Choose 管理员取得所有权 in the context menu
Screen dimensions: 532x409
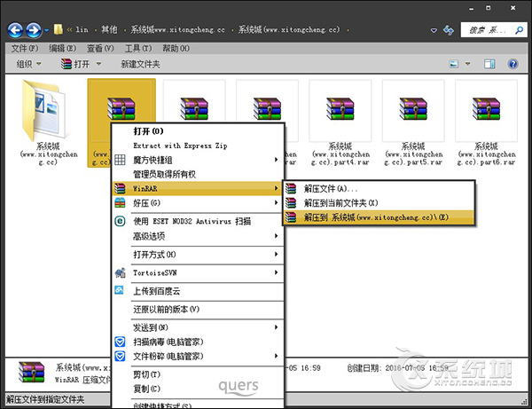[198, 174]
